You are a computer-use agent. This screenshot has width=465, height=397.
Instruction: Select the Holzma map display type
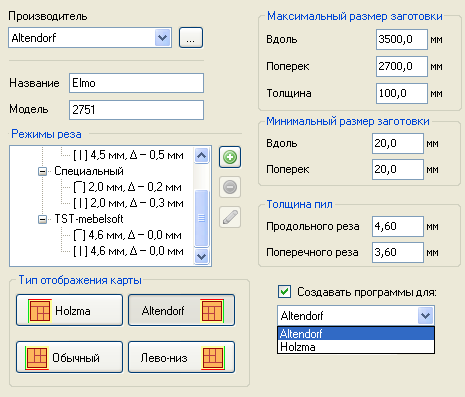pyautogui.click(x=69, y=310)
